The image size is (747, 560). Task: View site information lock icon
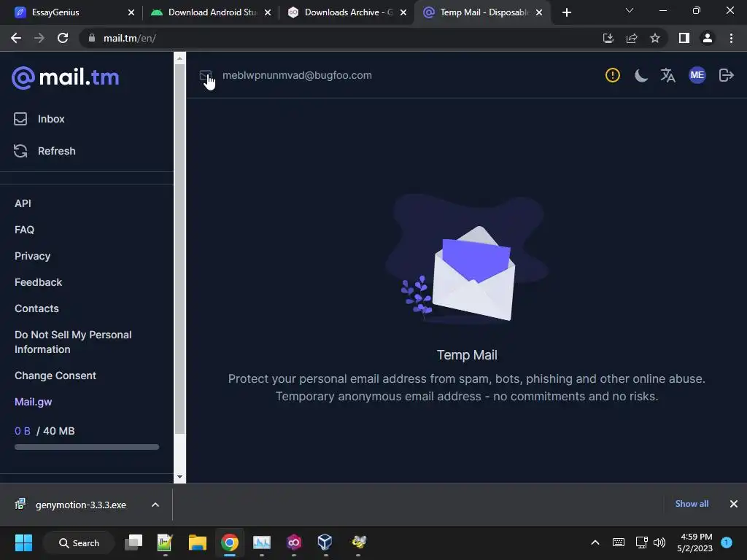click(x=92, y=38)
